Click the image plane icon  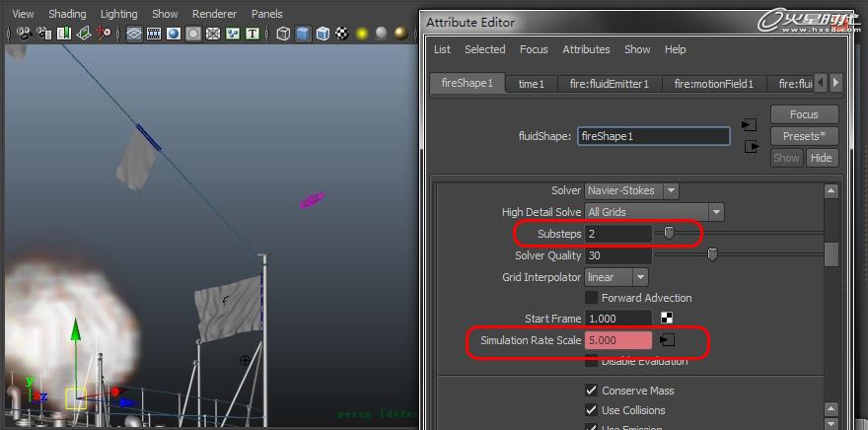point(84,35)
